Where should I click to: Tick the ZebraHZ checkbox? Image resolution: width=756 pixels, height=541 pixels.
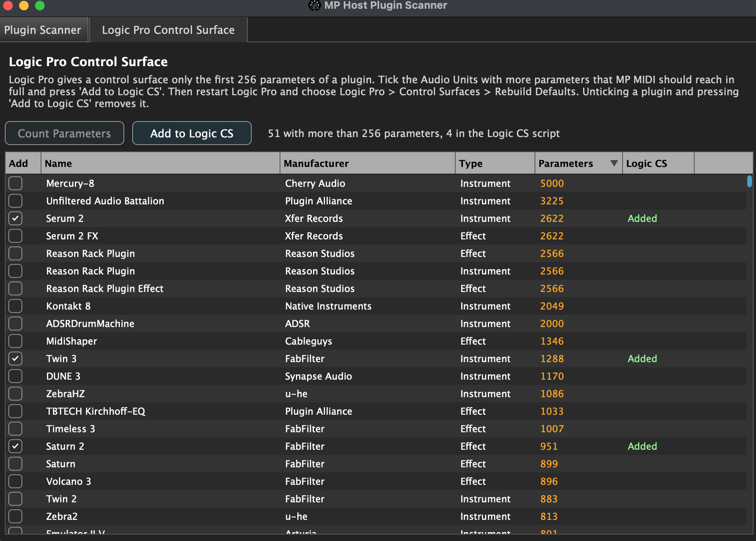click(x=16, y=394)
